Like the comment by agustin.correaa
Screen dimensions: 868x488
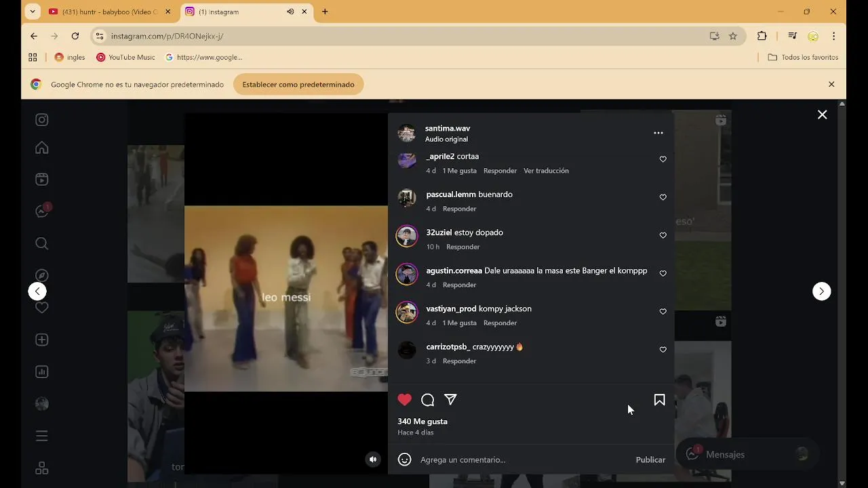(x=663, y=274)
